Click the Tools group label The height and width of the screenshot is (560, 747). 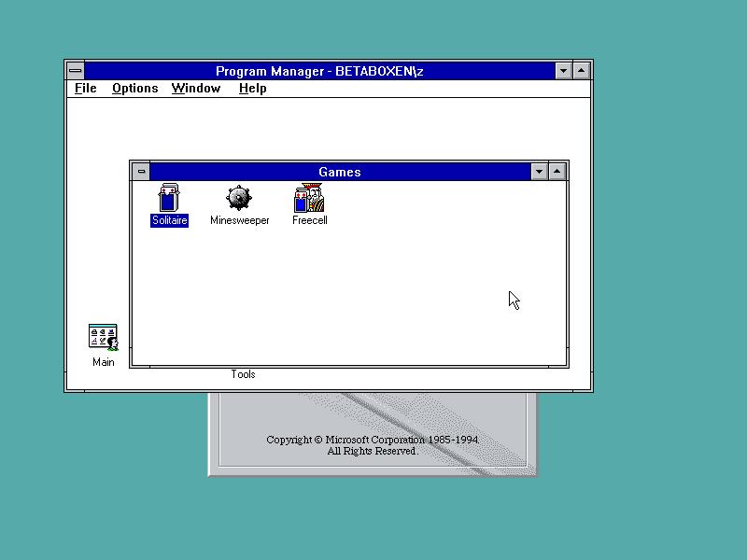(x=243, y=374)
